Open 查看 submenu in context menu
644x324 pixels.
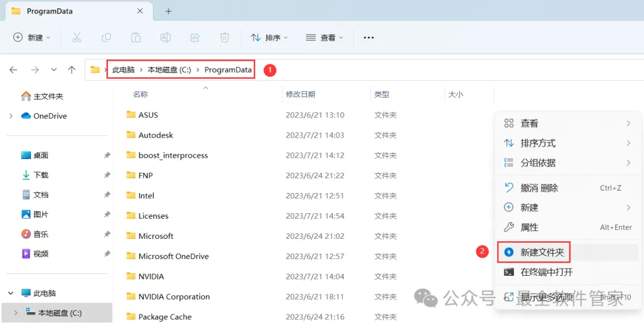(x=568, y=123)
